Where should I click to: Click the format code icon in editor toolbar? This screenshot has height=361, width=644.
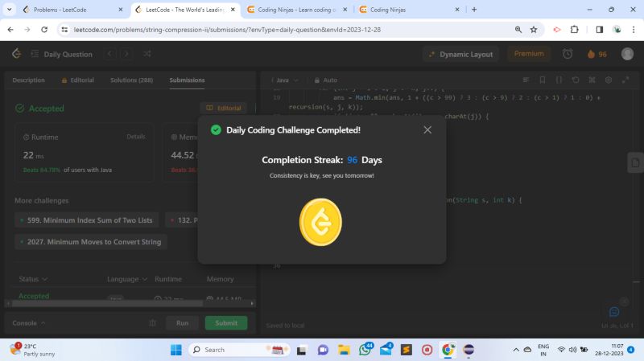point(526,80)
